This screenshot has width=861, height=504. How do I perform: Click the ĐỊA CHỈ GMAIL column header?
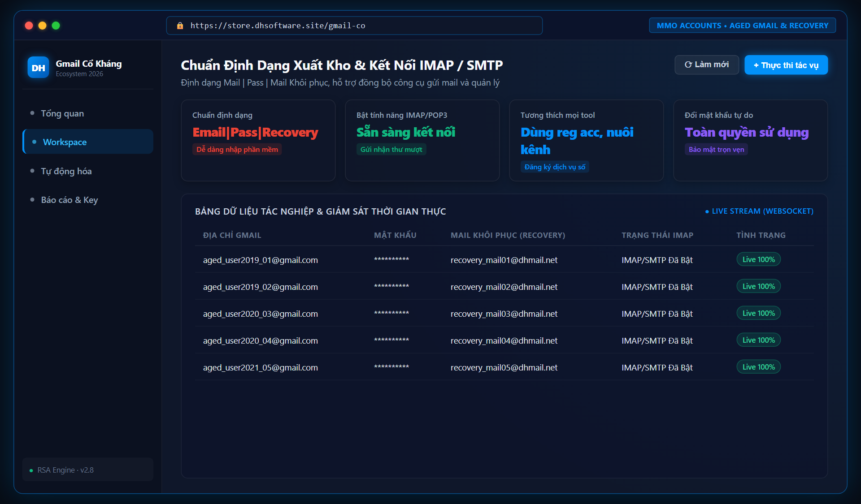click(x=232, y=235)
